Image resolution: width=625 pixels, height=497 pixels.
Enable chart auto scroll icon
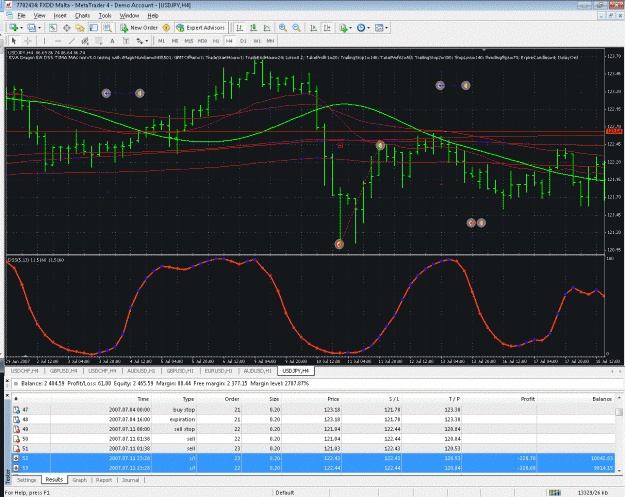(x=313, y=28)
